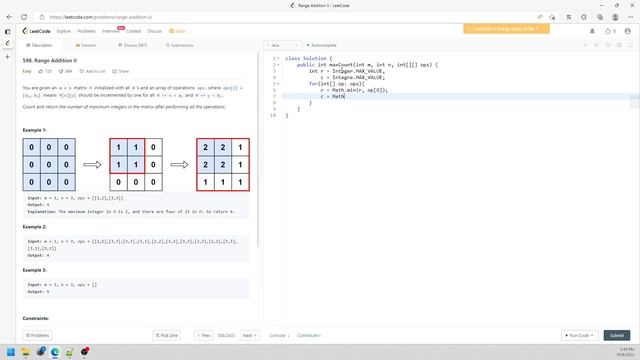Switch to the Description tab
Viewport: 640px width, 360px height.
point(40,45)
